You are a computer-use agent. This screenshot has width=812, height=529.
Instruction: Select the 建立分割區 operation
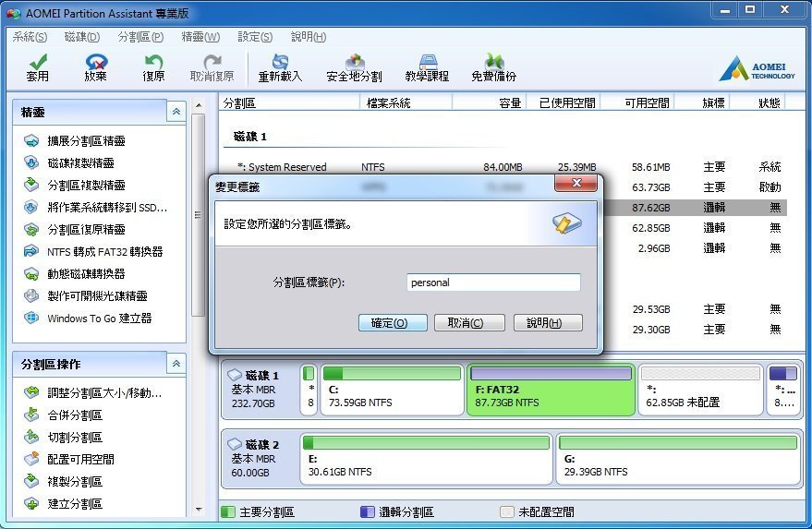(x=75, y=504)
